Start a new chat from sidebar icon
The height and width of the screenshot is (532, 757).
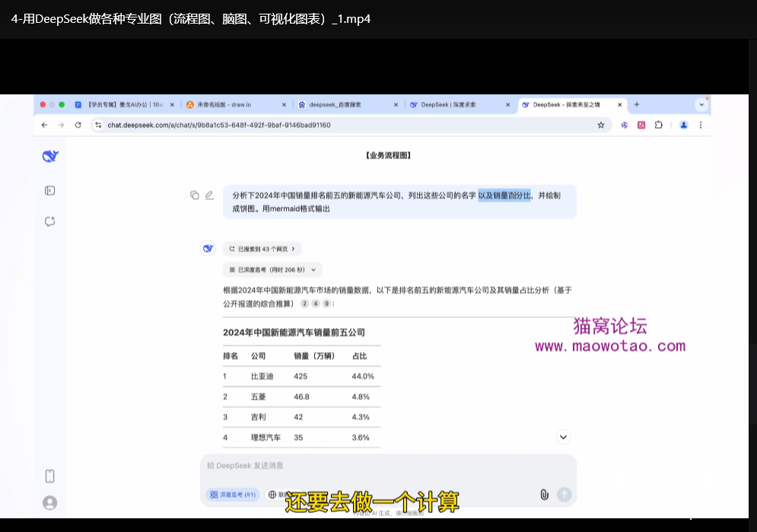point(50,221)
